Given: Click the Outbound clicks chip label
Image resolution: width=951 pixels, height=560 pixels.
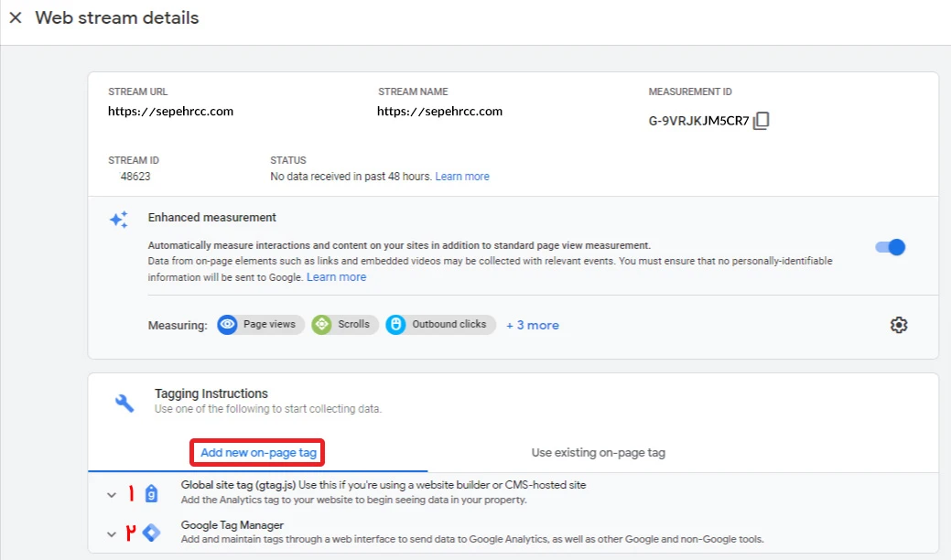Looking at the screenshot, I should [449, 324].
